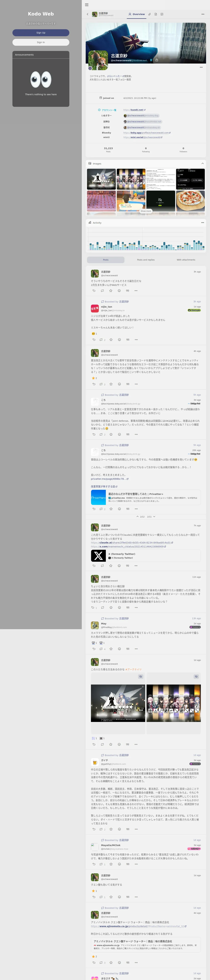Switch to With attachments tab
The image size is (210, 980).
coord(186,260)
